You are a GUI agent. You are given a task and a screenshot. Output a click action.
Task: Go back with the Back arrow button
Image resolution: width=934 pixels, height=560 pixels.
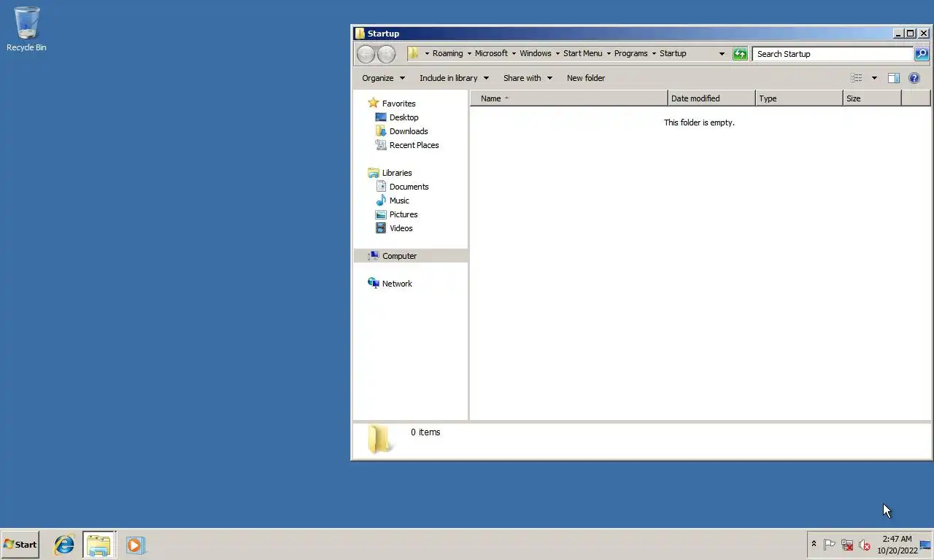(366, 54)
